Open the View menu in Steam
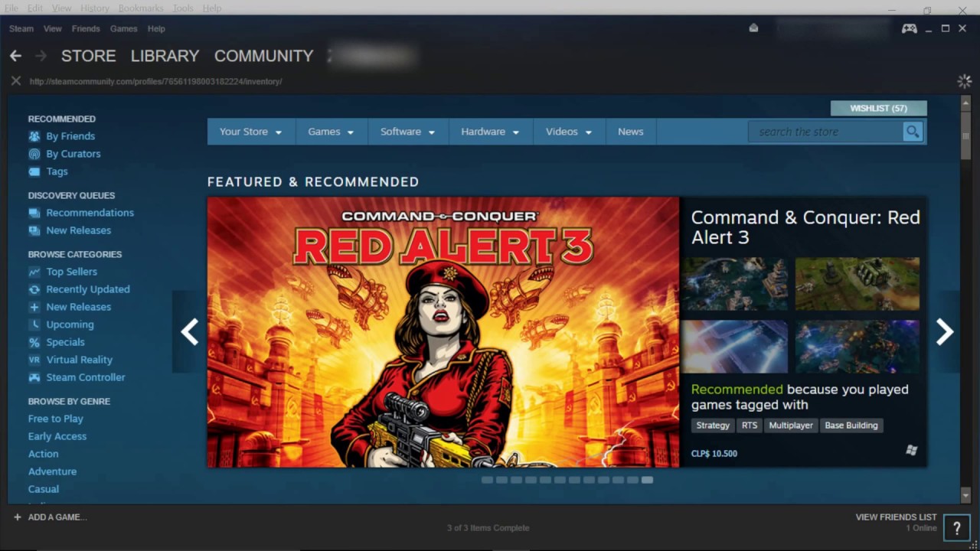Screen dimensions: 980x551 pyautogui.click(x=53, y=28)
